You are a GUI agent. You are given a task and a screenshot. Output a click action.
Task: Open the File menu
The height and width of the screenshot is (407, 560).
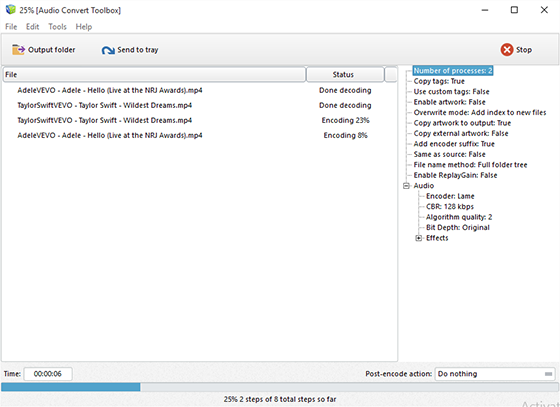point(11,27)
